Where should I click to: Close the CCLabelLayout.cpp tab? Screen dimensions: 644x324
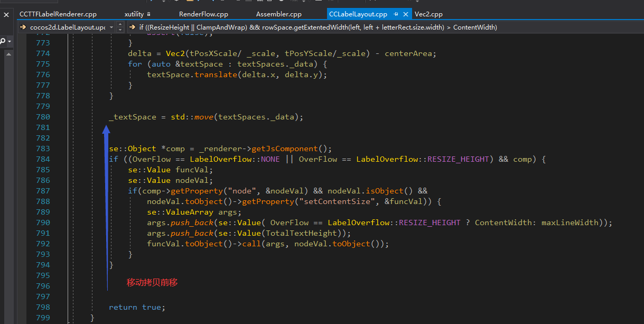(406, 14)
